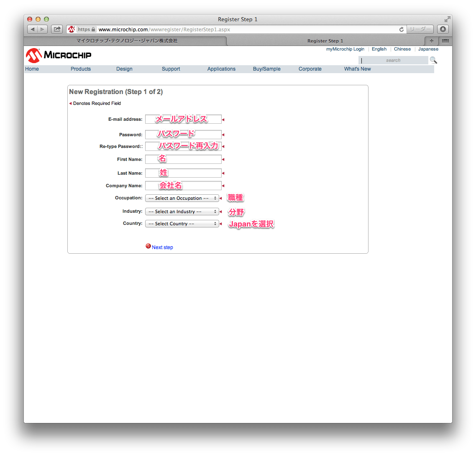This screenshot has width=476, height=456.
Task: Click the browser forward arrow button
Action: [43, 29]
